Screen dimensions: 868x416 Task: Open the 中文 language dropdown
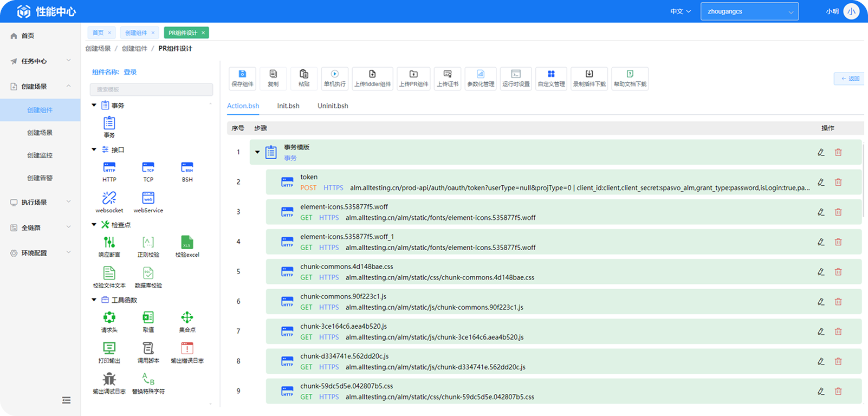681,11
